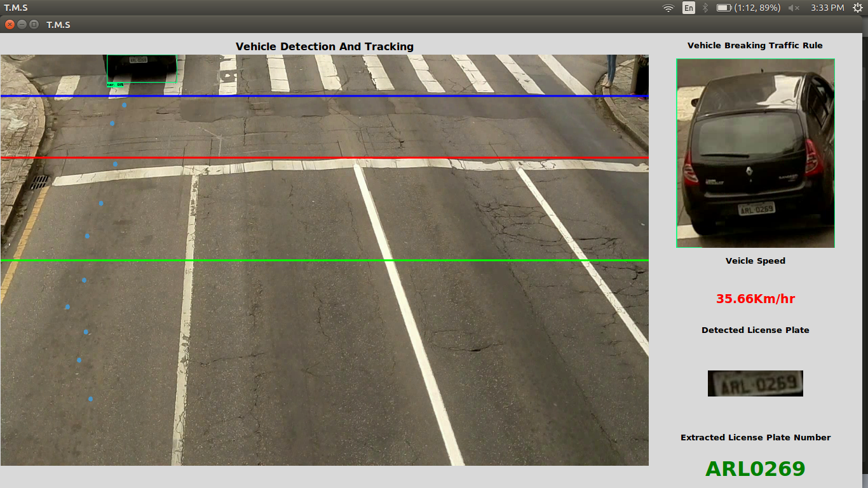This screenshot has width=868, height=488.
Task: Click the 3:33 PM clock
Action: [827, 8]
